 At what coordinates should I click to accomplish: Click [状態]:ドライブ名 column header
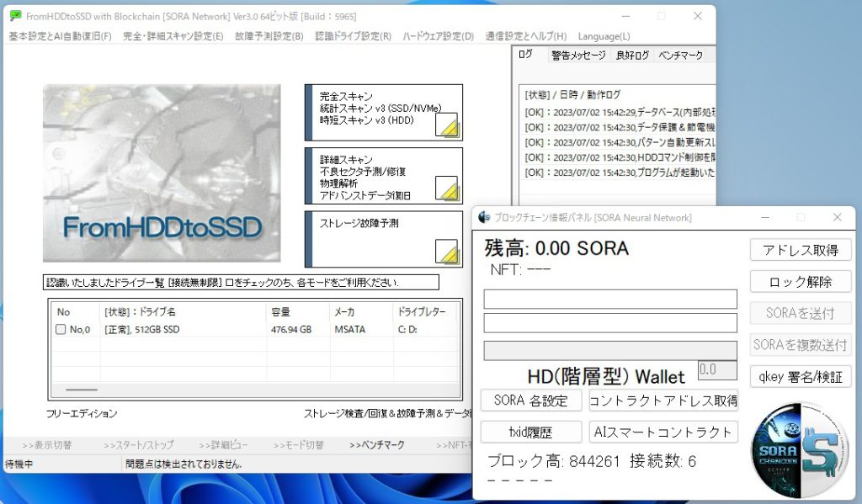183,311
